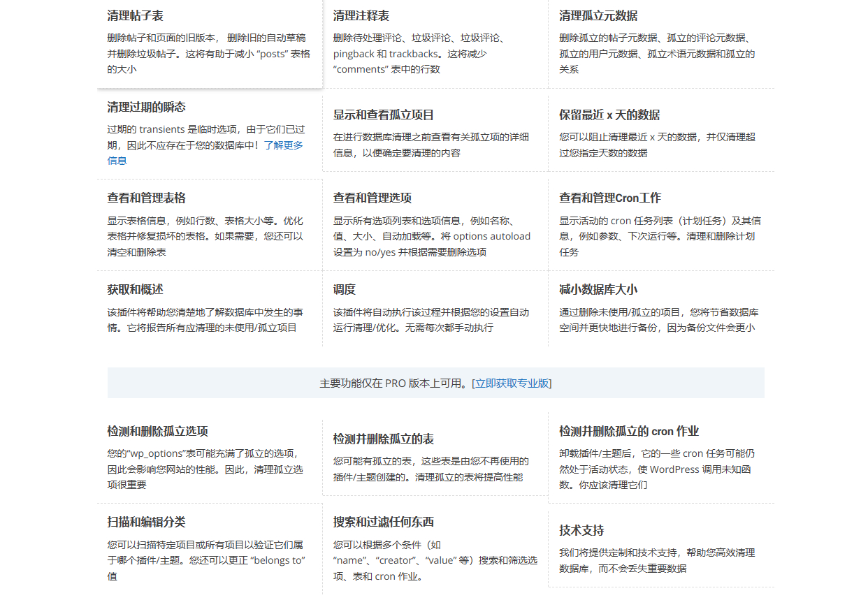Select the 查看和管理Cron工作 heading
868x607 pixels.
click(x=610, y=198)
